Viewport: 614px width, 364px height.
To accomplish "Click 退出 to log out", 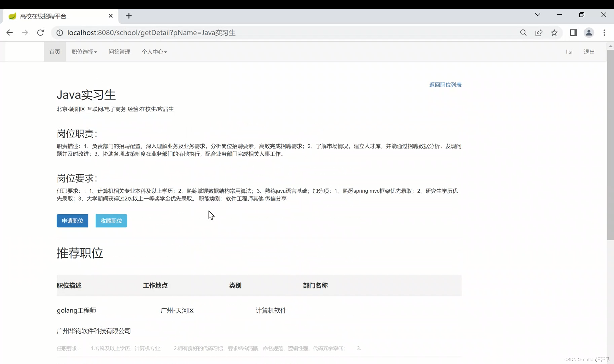I will pyautogui.click(x=589, y=52).
